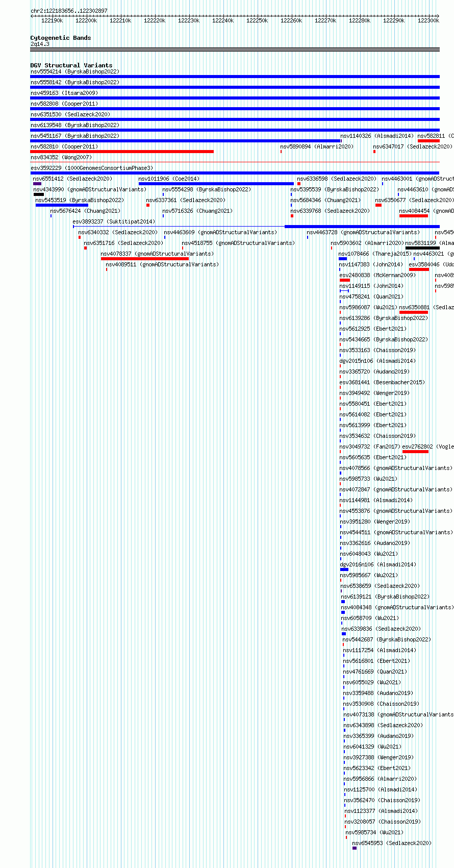Viewport: 454px width, 868px height.
Task: Click esv2480838 (McKernan2009) label
Action: tap(377, 276)
